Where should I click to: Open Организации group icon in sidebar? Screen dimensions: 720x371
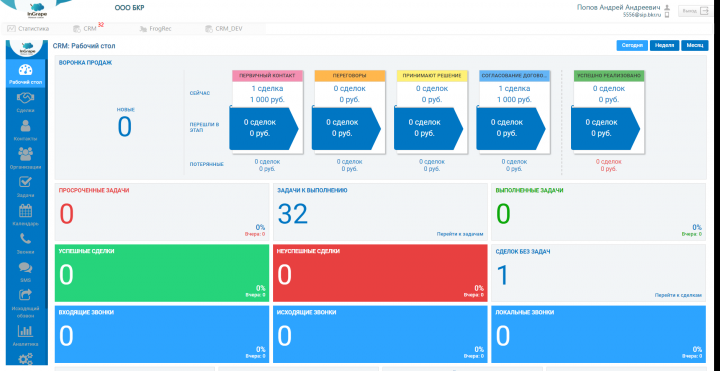click(x=25, y=154)
